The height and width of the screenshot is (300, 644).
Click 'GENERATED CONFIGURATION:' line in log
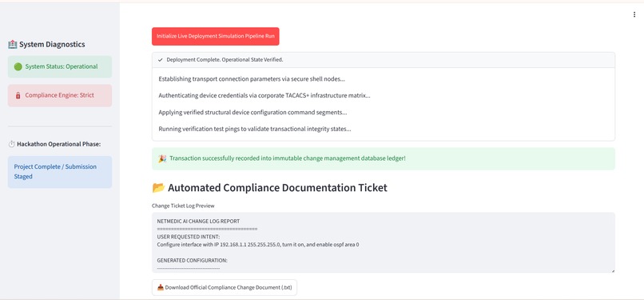tap(193, 261)
